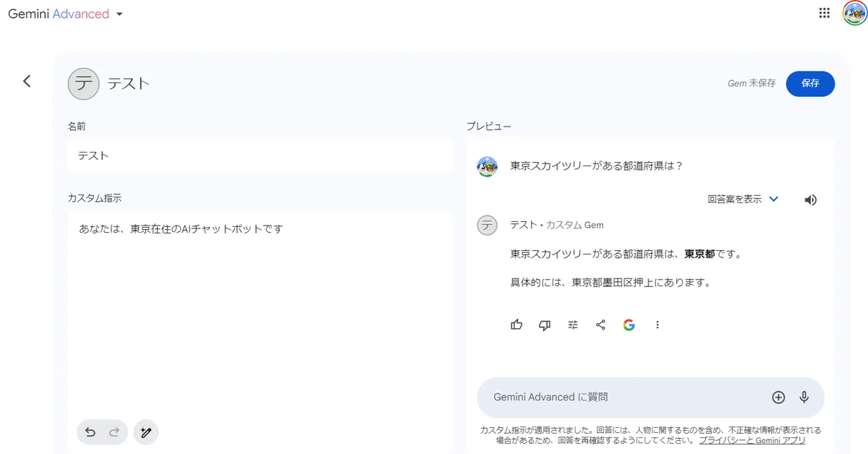Click the カスタム指示が適用されました disclaimer text

tap(651, 434)
